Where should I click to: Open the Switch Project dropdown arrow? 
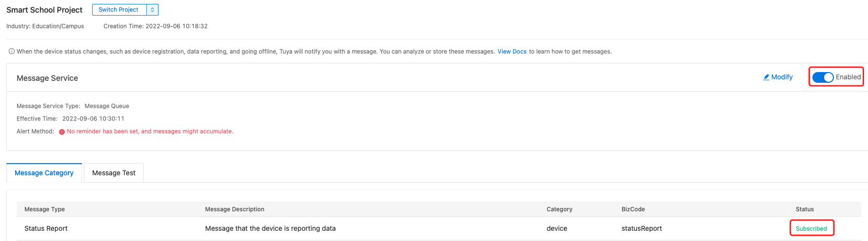pyautogui.click(x=152, y=10)
